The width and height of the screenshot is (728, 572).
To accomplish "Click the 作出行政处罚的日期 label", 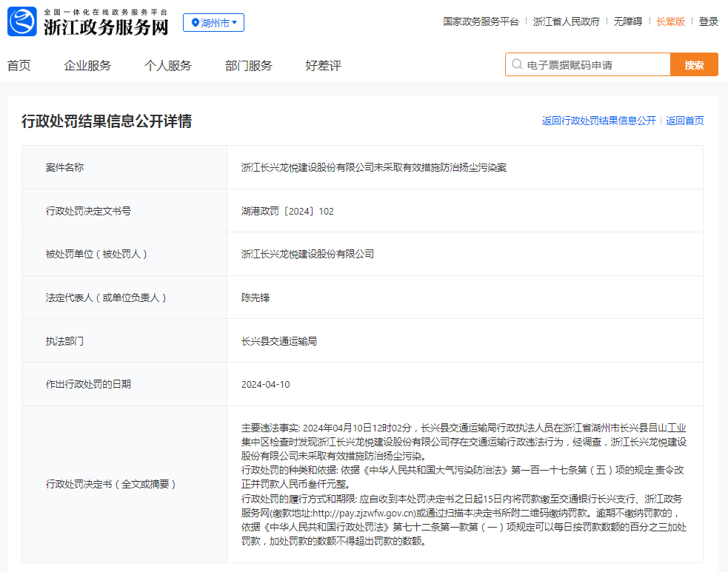I will click(88, 384).
